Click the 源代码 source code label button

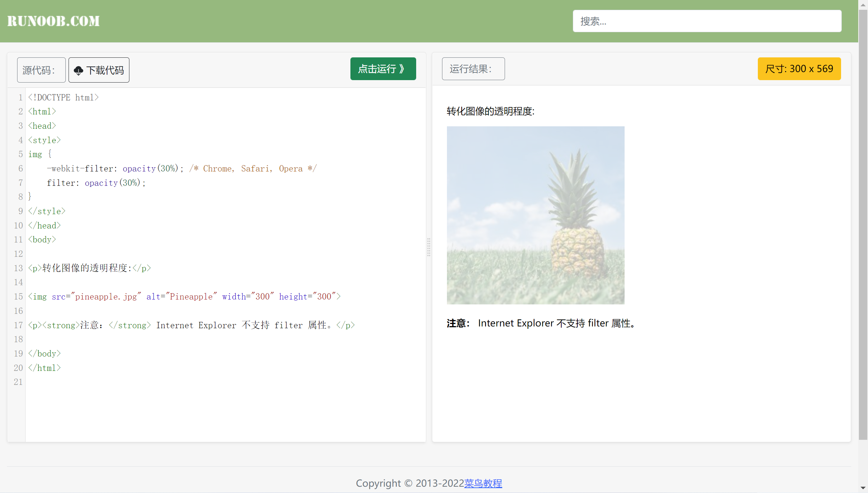[x=41, y=70]
